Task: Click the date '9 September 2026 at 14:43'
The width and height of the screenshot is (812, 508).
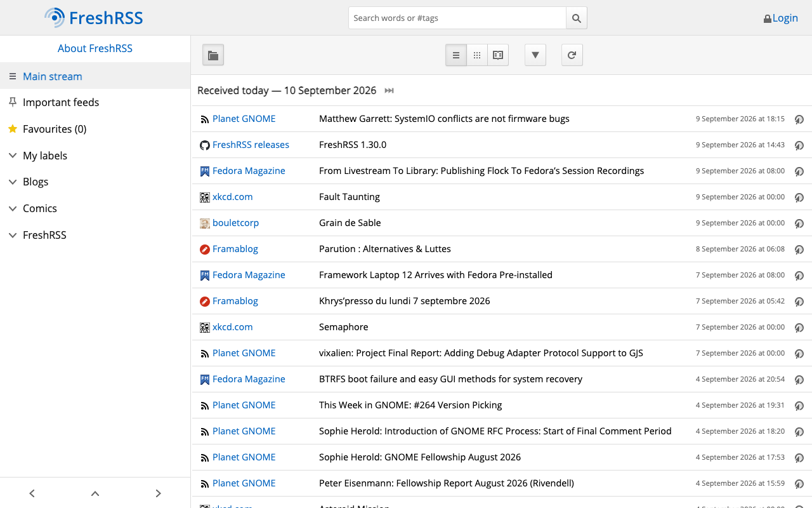Action: click(740, 145)
